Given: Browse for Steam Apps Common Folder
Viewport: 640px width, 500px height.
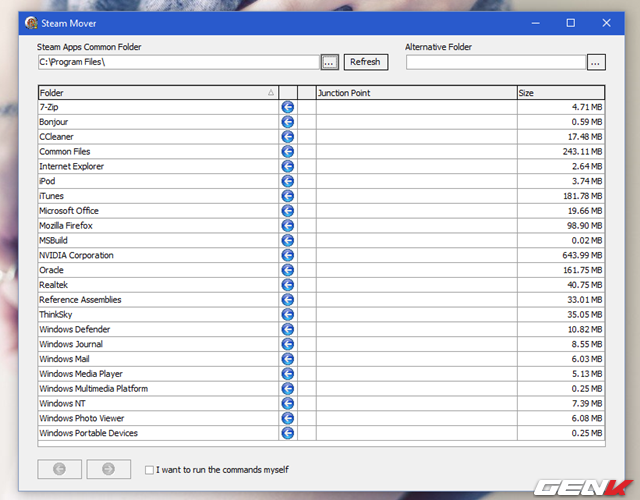Looking at the screenshot, I should tap(330, 62).
